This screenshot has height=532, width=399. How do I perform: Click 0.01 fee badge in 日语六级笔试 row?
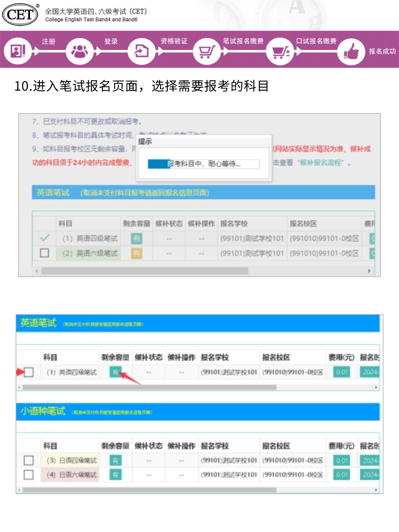pyautogui.click(x=341, y=475)
